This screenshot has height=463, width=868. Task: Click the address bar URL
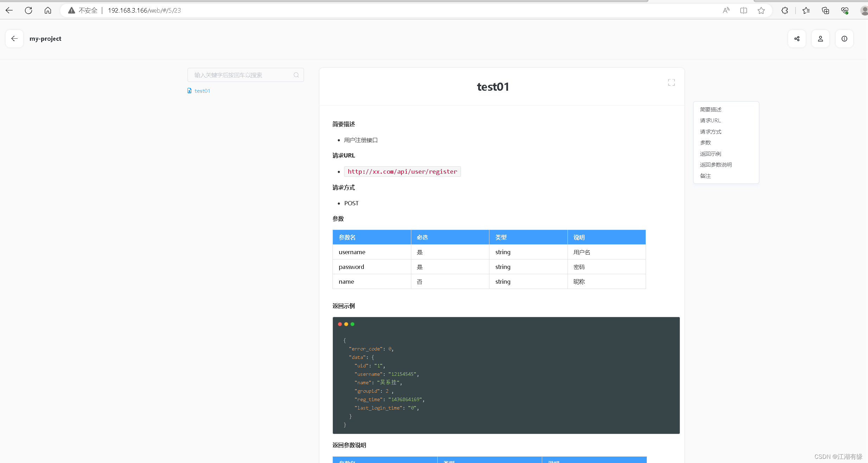point(144,11)
